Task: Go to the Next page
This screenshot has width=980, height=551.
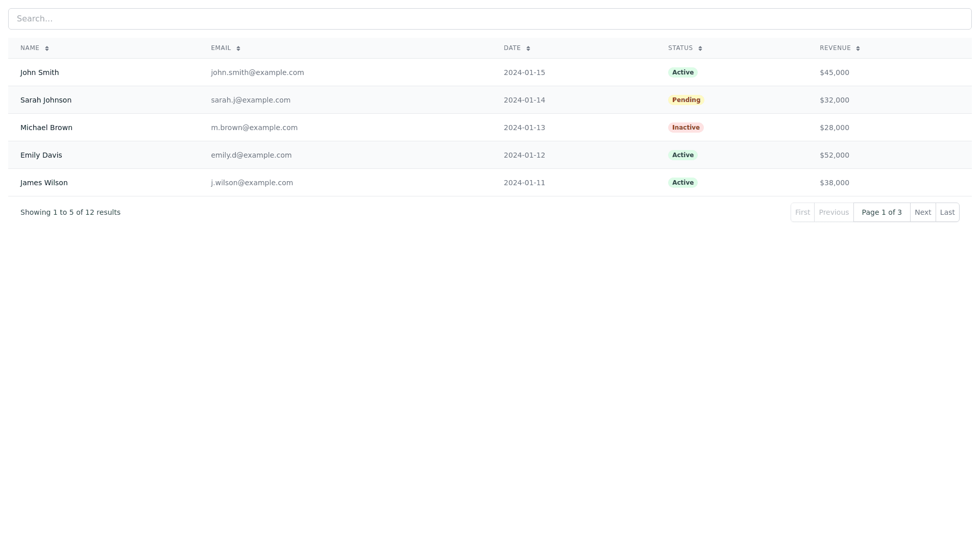Action: [923, 212]
